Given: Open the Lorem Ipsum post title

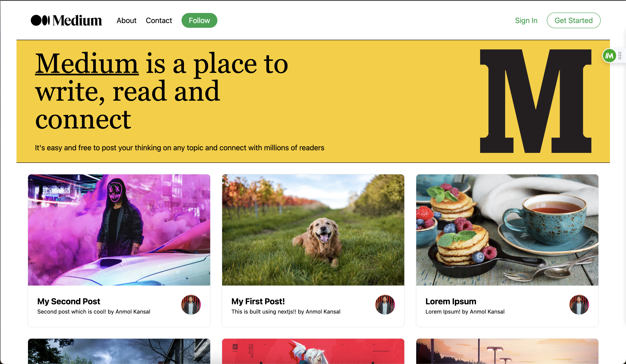Looking at the screenshot, I should [x=451, y=301].
